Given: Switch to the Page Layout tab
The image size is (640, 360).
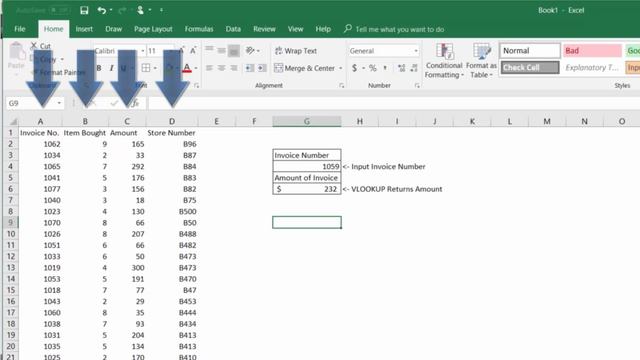Looking at the screenshot, I should [153, 29].
